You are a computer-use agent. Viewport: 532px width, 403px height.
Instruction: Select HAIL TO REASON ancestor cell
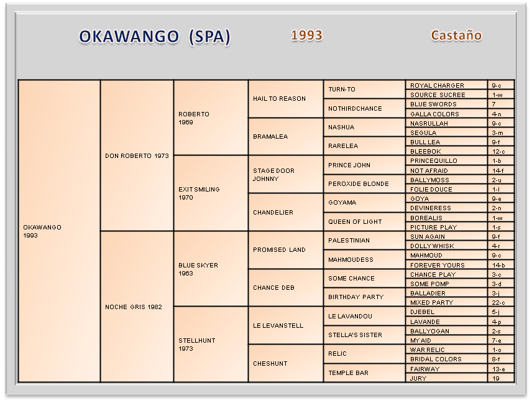tap(286, 99)
